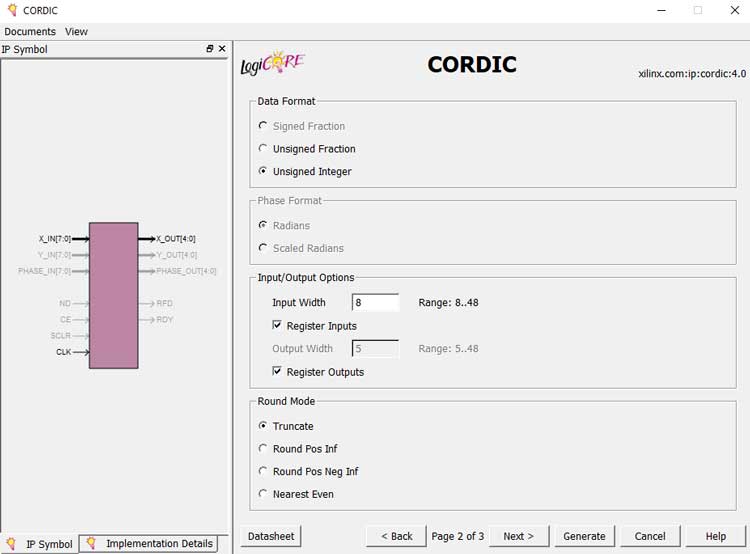The width and height of the screenshot is (750, 554).
Task: Click the pink CORDIC symbol block
Action: tap(114, 295)
